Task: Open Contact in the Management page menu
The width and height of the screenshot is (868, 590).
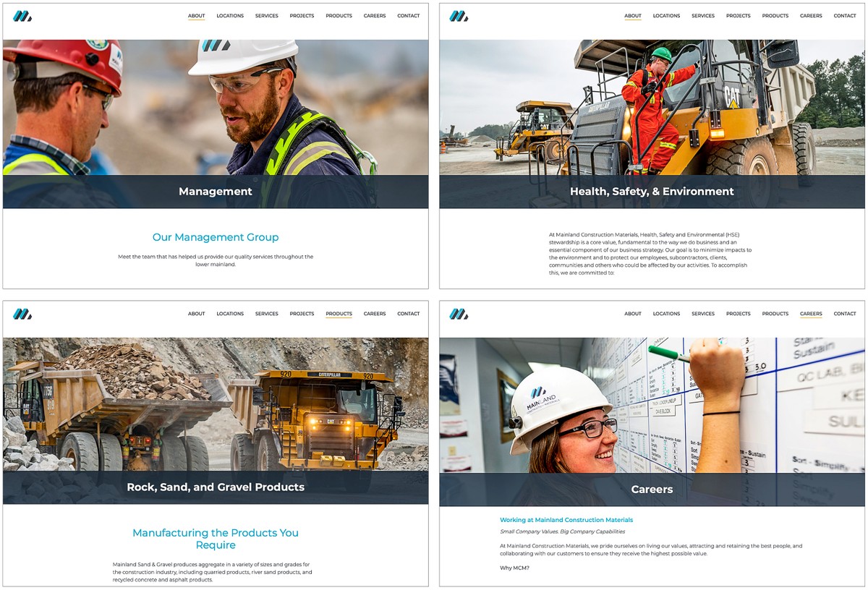Action: 409,16
